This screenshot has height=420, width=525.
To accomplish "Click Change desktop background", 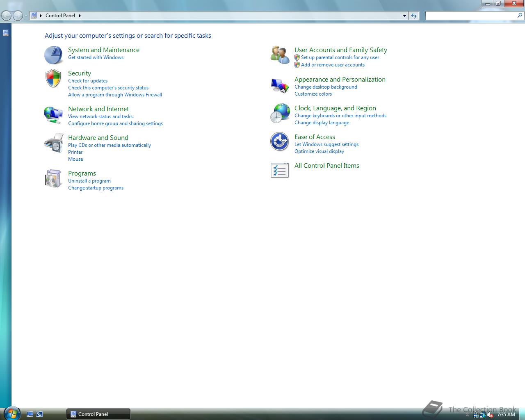I will (326, 87).
